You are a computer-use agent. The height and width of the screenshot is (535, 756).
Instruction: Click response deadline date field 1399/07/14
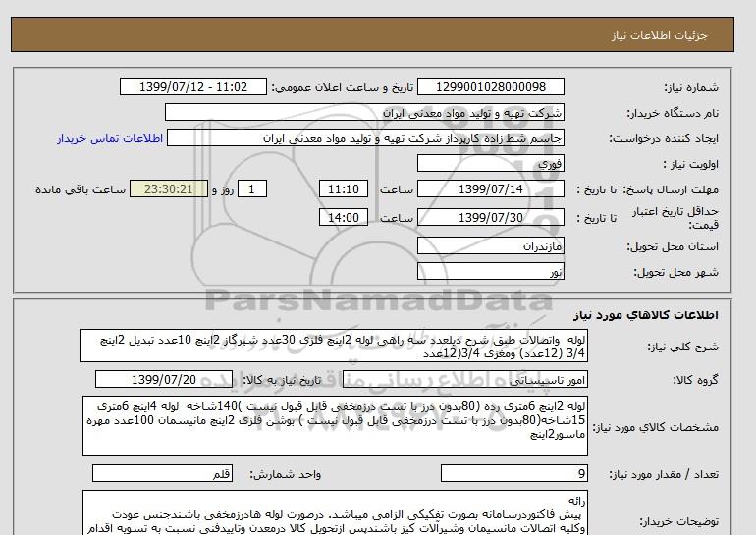[x=490, y=189]
